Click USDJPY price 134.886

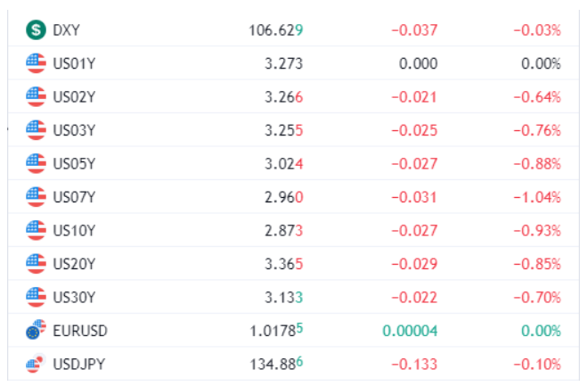(x=276, y=364)
